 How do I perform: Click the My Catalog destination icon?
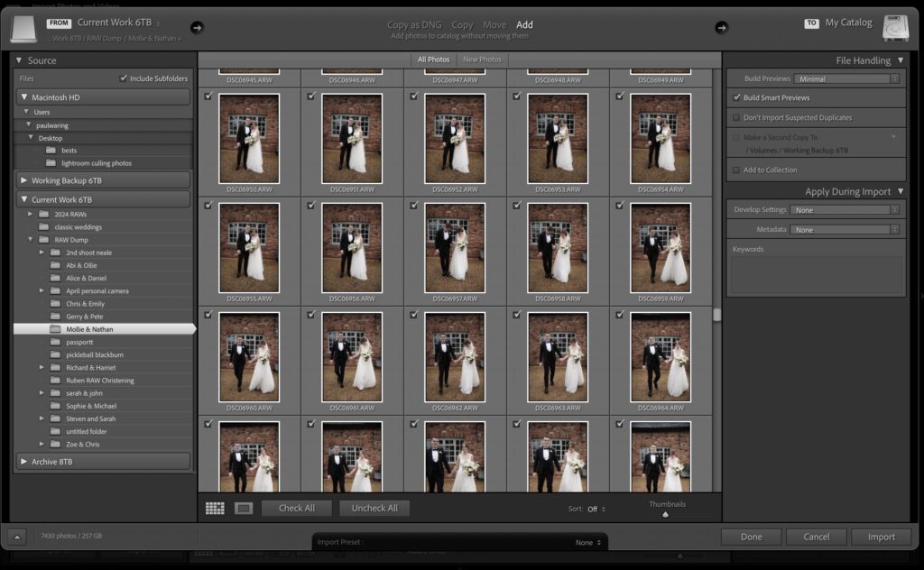point(894,28)
